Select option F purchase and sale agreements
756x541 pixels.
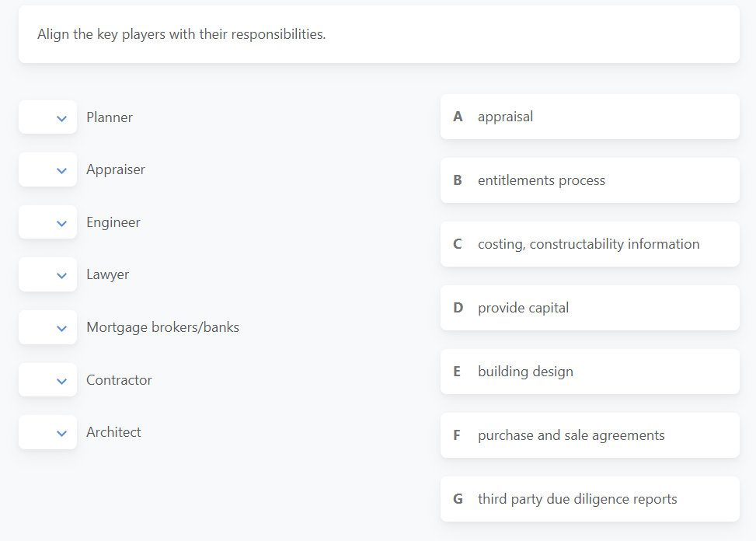[x=589, y=435]
